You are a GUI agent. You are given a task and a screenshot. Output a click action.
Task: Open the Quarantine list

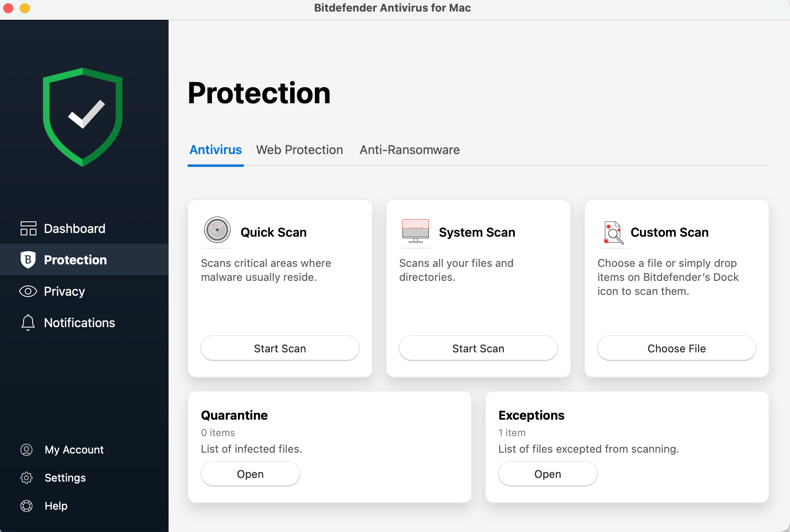[x=250, y=473]
